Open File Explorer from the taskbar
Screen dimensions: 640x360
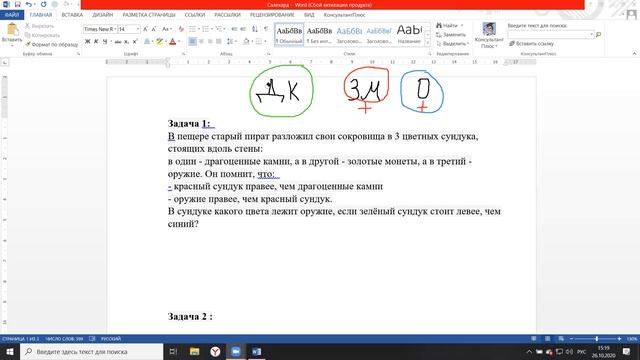[x=194, y=351]
